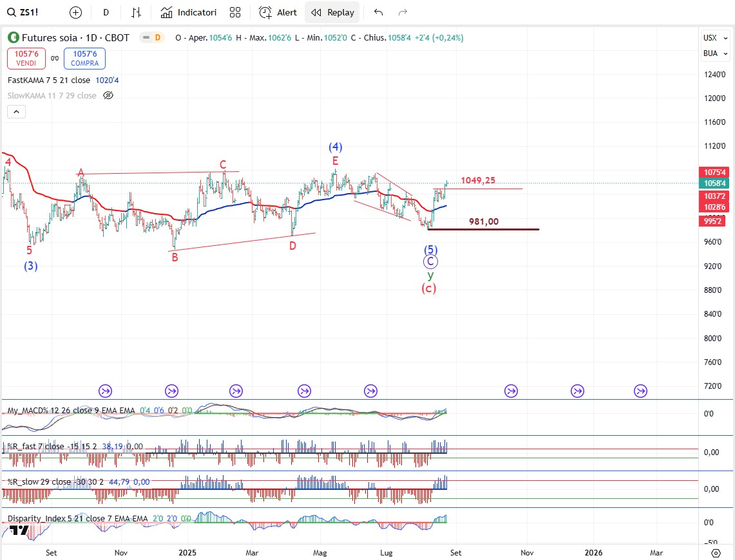This screenshot has width=735, height=560.
Task: Show the hidden SlowKAMA indicator
Action: pos(108,95)
